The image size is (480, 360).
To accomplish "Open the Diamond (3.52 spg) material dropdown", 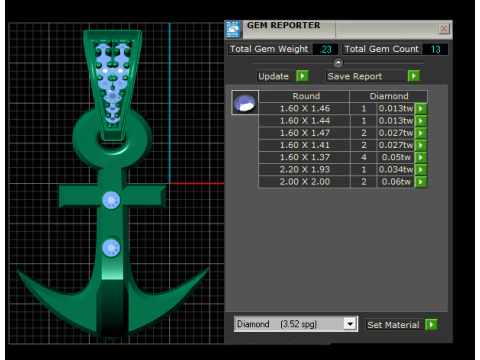I will 350,324.
